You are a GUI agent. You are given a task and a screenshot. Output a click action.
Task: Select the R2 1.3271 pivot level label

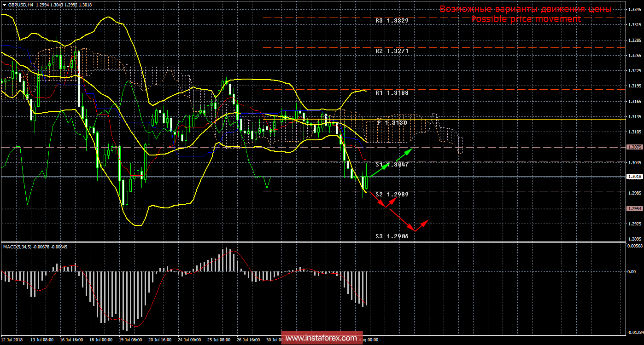click(392, 51)
